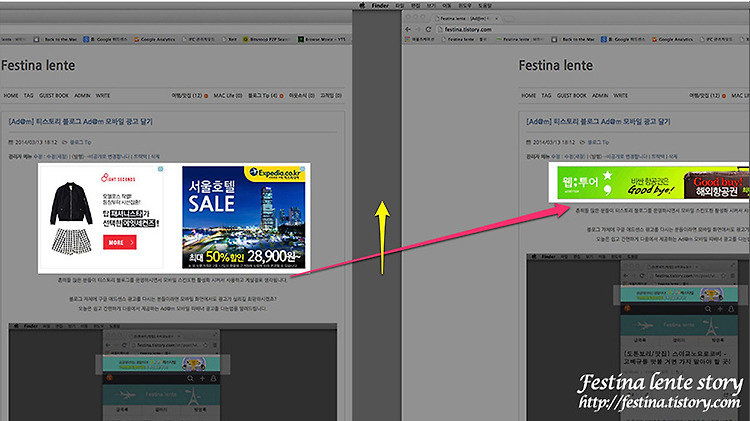
Task: Click the red MORE button in the Eight Seconds ad
Action: [x=120, y=243]
